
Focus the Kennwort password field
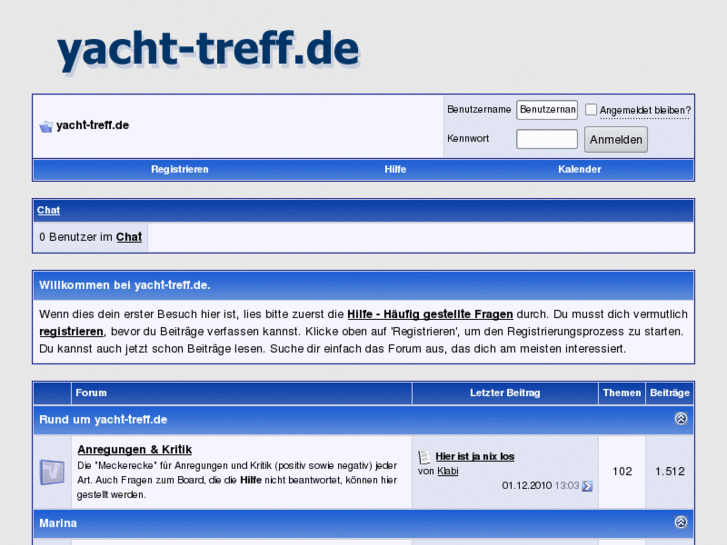click(x=547, y=139)
